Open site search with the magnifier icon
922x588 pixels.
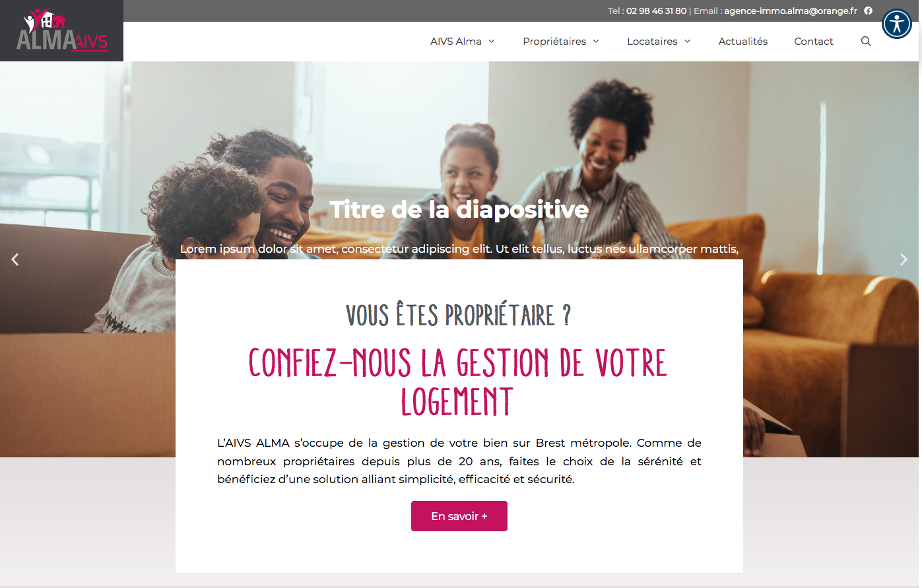(866, 41)
